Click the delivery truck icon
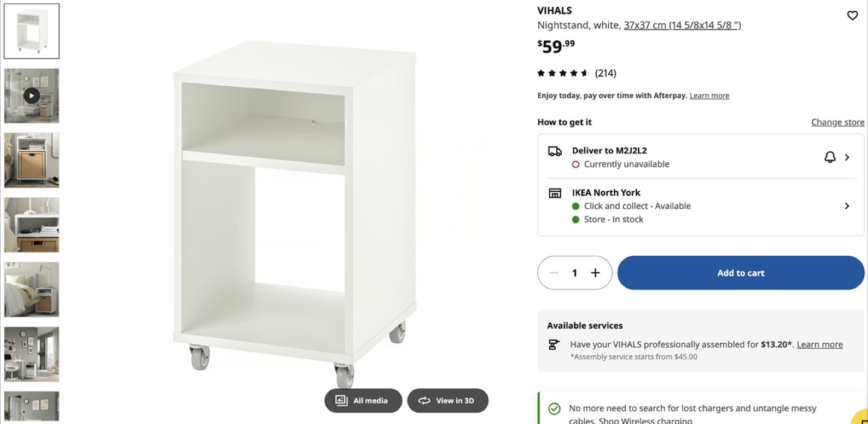Image resolution: width=868 pixels, height=424 pixels. (555, 151)
